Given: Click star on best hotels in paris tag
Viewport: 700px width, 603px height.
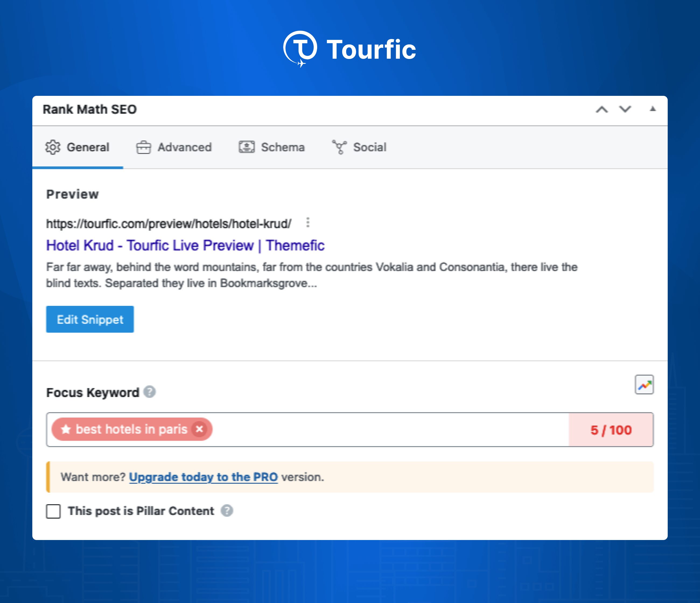Looking at the screenshot, I should (65, 429).
